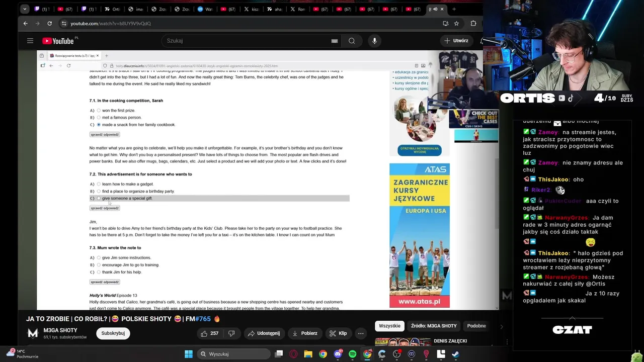Click Chrome's forward arrow
This screenshot has width=644, height=362.
coord(38,23)
